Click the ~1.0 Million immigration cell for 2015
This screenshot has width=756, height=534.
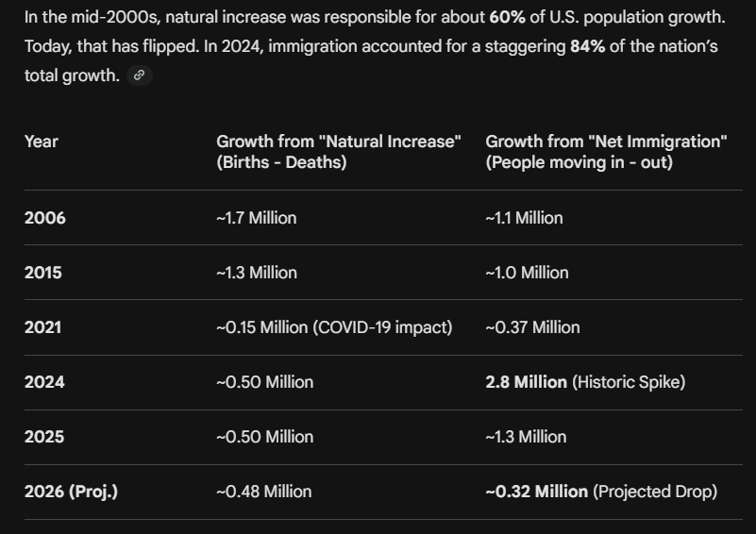(x=527, y=273)
